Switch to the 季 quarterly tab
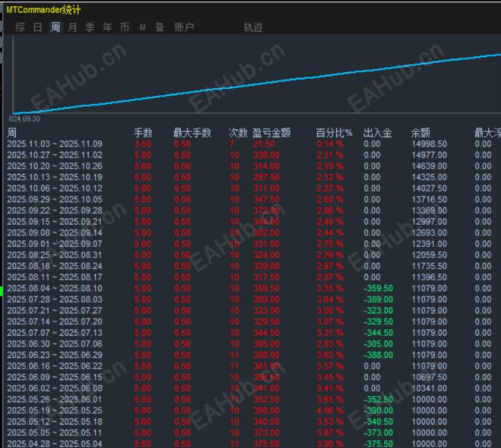Image resolution: width=501 pixels, height=448 pixels. tap(90, 27)
